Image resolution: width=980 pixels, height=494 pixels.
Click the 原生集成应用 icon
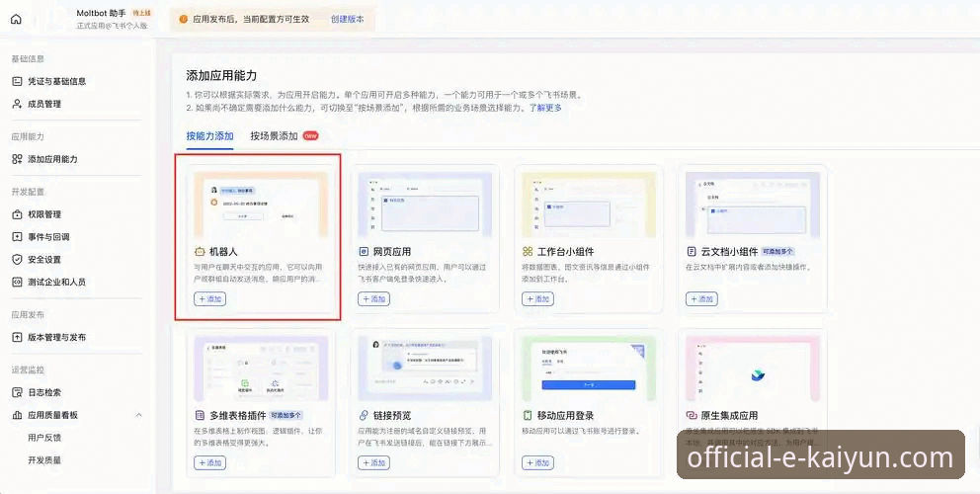(x=692, y=415)
